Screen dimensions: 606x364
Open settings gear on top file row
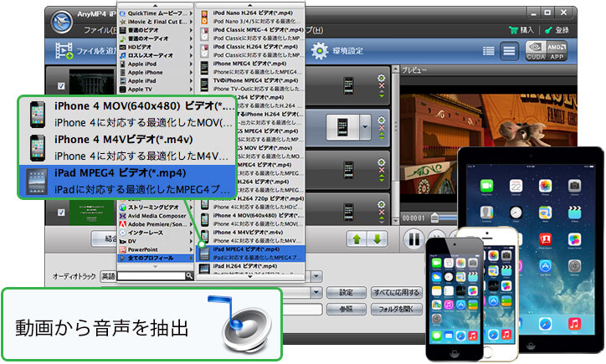coord(382,78)
